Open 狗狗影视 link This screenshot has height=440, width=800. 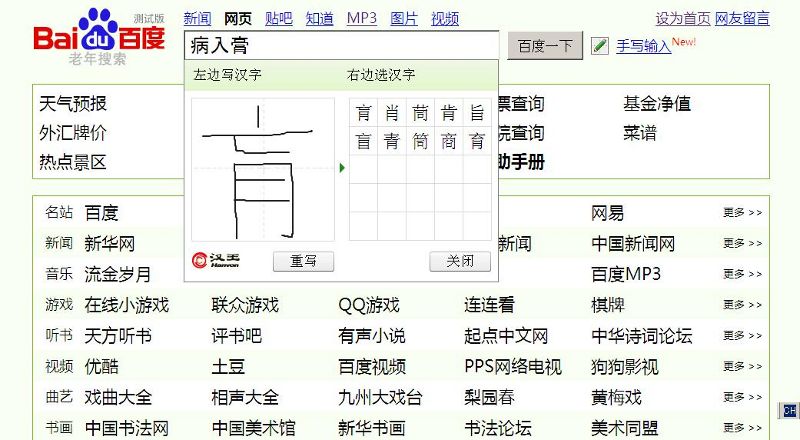pyautogui.click(x=625, y=366)
